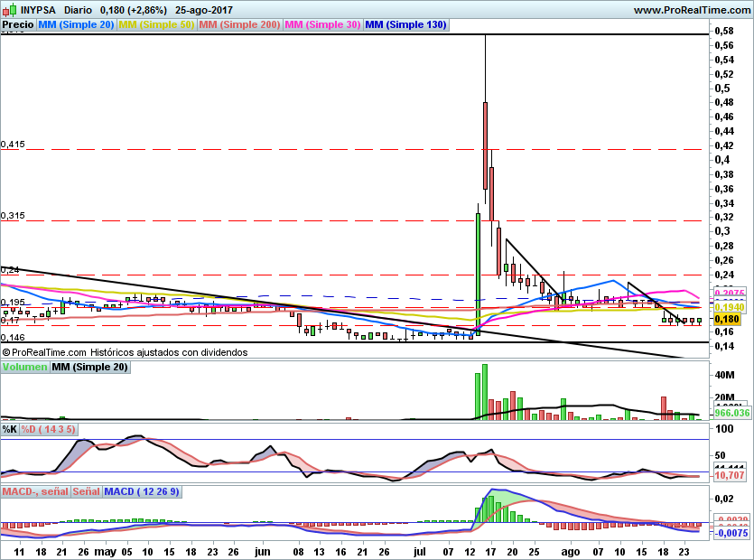Open the Volumen indicator label

24,367
